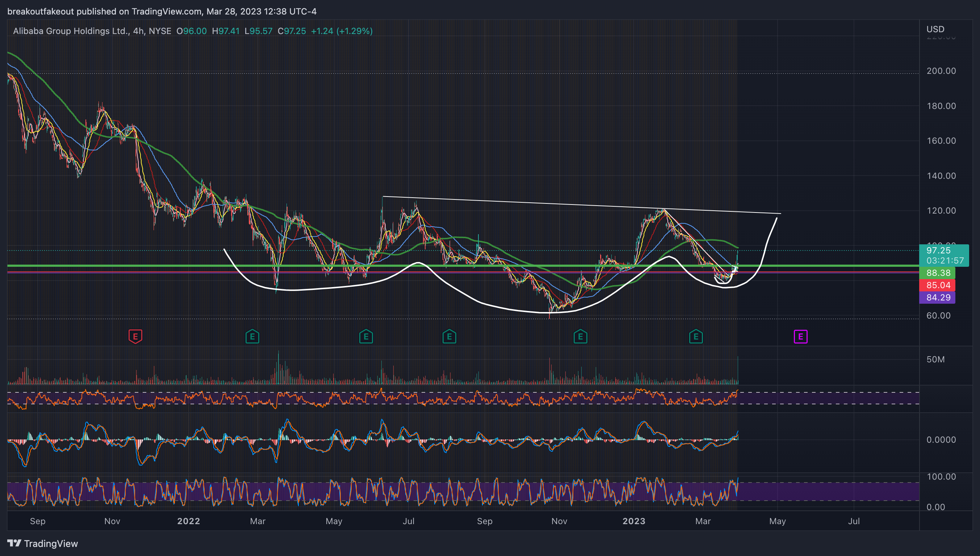Click the 60.00 price axis label
This screenshot has width=980, height=556.
coord(938,316)
